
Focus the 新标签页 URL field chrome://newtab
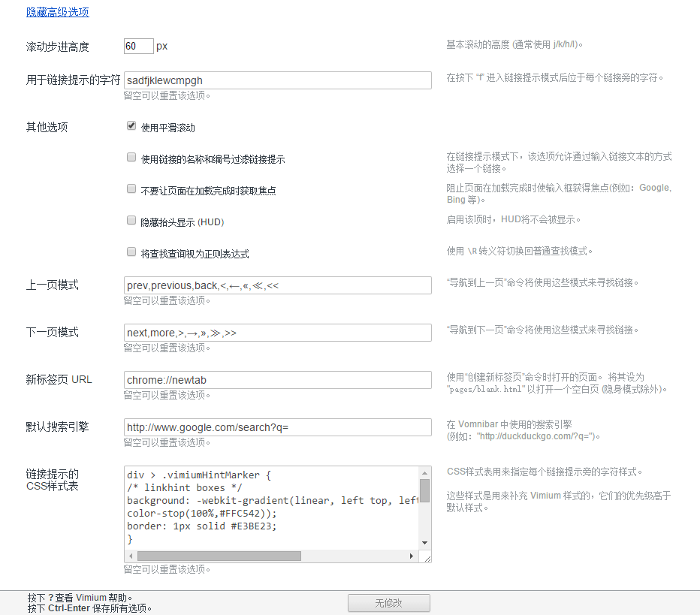click(x=278, y=380)
